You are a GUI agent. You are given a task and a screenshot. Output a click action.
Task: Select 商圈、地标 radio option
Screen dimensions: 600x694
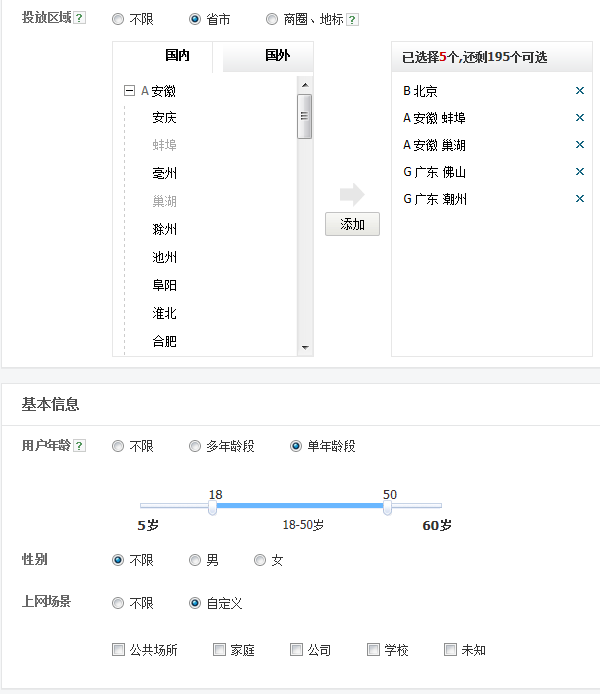pos(272,19)
